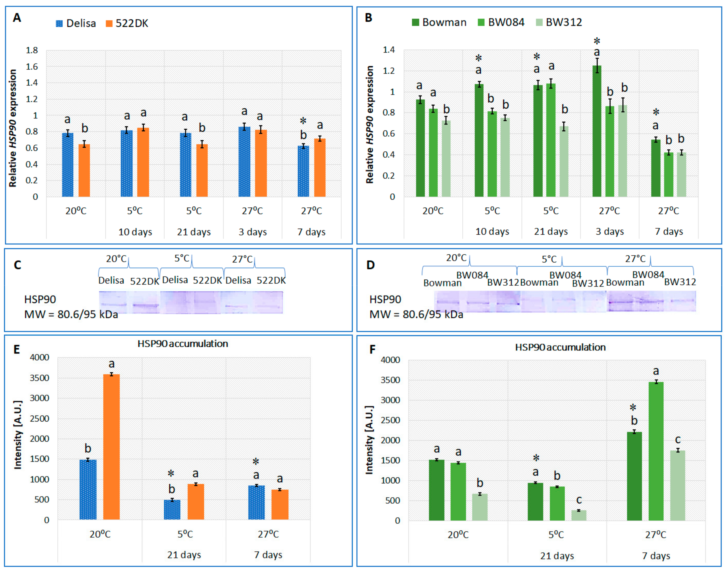Image resolution: width=728 pixels, height=572 pixels.
Task: Click the dark green Bowman legend swatch
Action: [415, 23]
